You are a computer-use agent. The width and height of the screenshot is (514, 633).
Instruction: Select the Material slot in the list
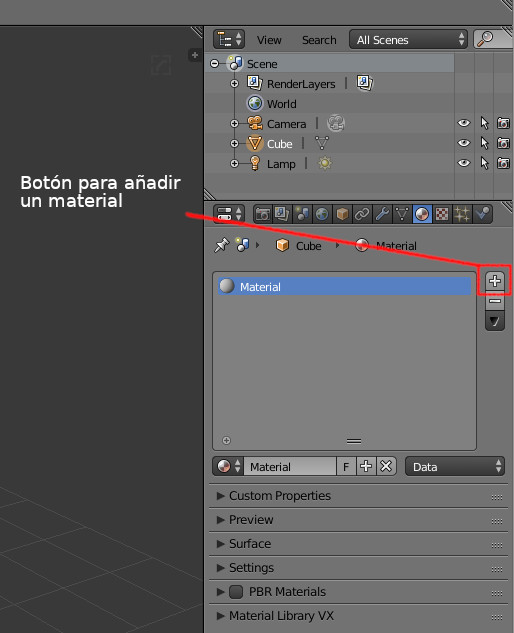click(344, 286)
